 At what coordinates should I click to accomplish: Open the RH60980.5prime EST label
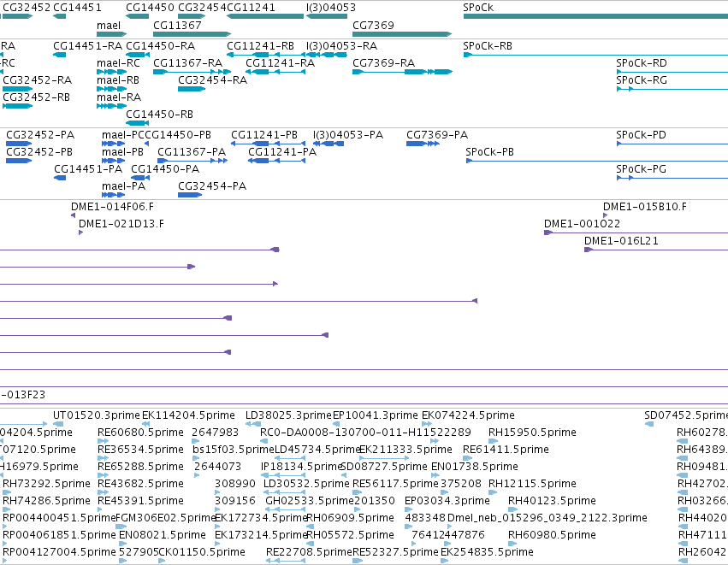click(x=552, y=535)
